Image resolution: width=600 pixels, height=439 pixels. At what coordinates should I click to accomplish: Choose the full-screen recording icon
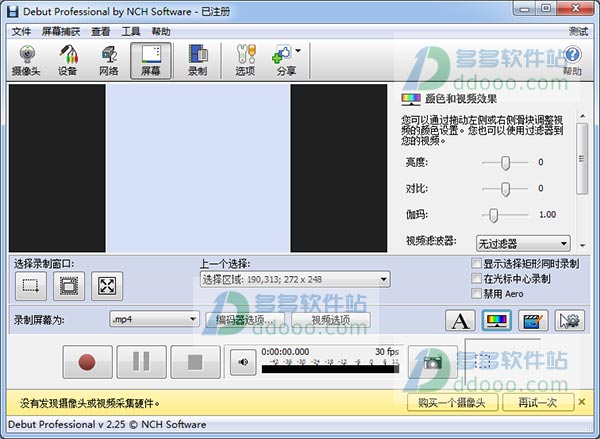[107, 286]
